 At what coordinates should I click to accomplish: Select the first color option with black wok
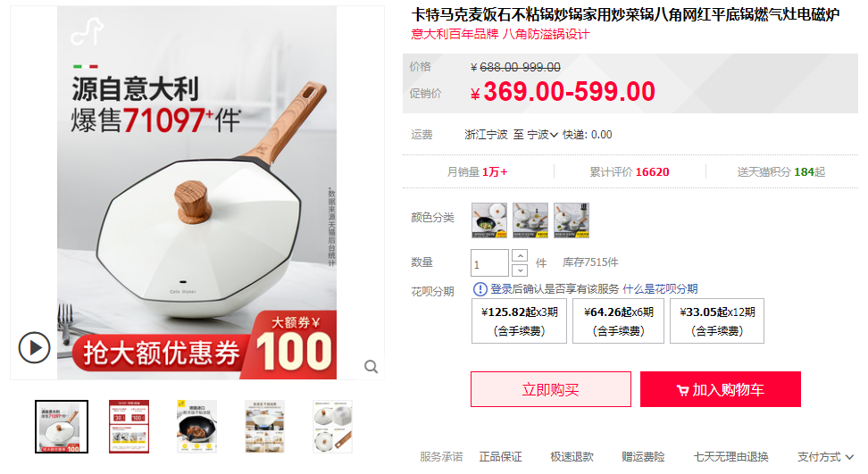click(488, 220)
